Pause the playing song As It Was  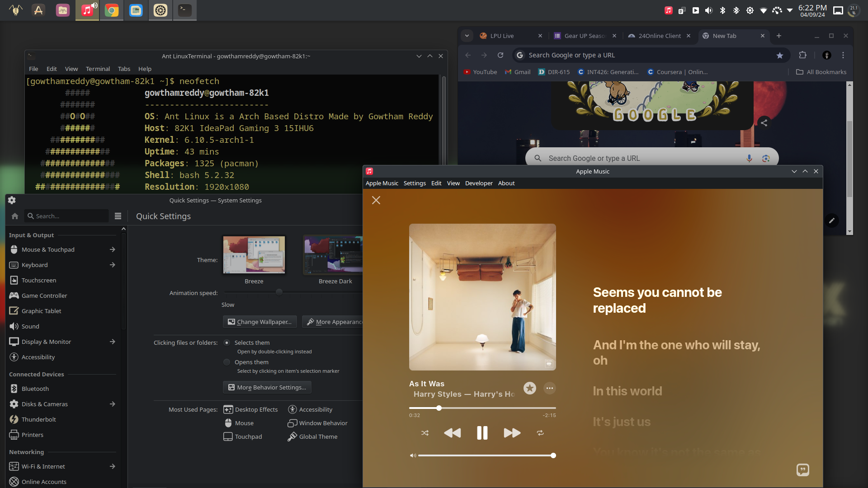click(x=482, y=433)
